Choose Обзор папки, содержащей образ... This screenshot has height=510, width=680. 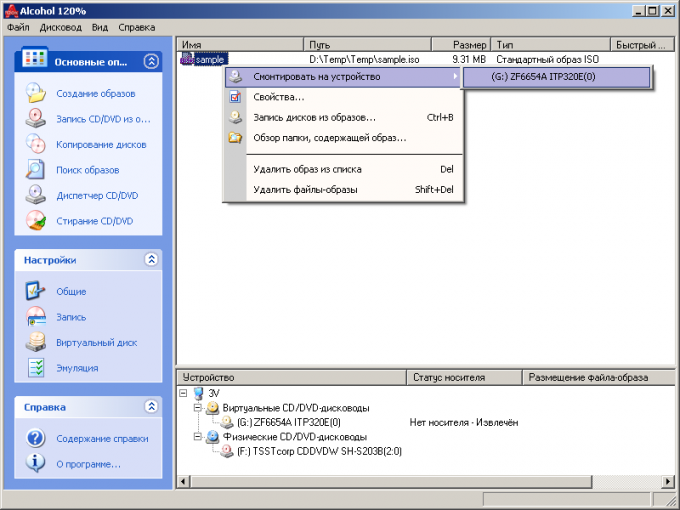[x=343, y=138]
